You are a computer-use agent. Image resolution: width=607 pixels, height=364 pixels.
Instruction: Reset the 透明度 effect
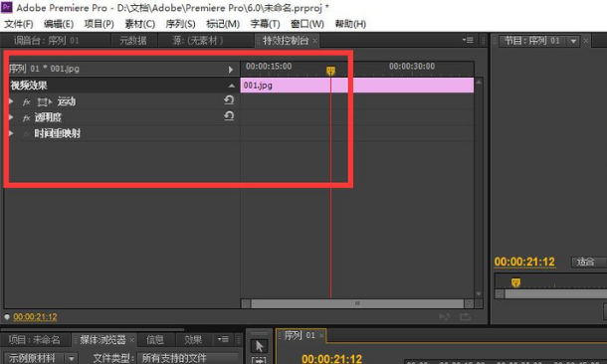coord(229,116)
